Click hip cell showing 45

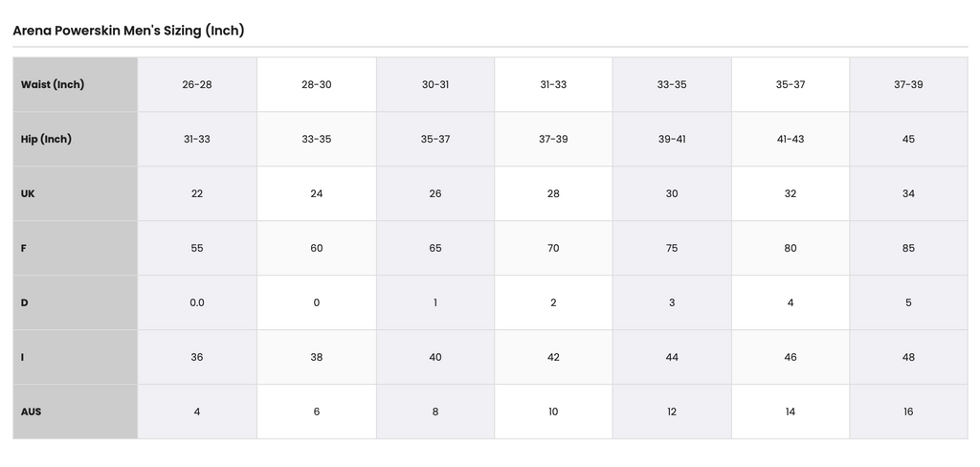[908, 139]
